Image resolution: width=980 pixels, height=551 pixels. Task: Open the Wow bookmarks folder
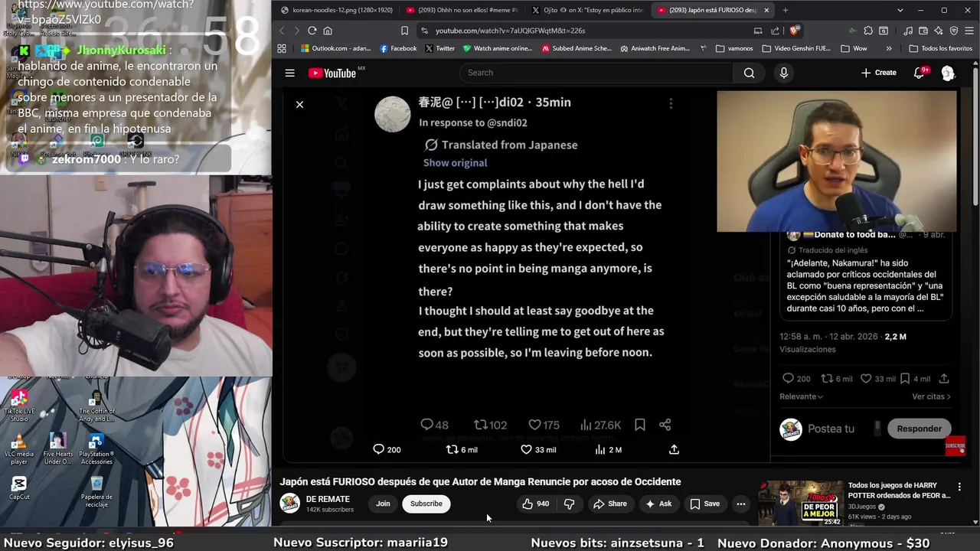(x=854, y=48)
